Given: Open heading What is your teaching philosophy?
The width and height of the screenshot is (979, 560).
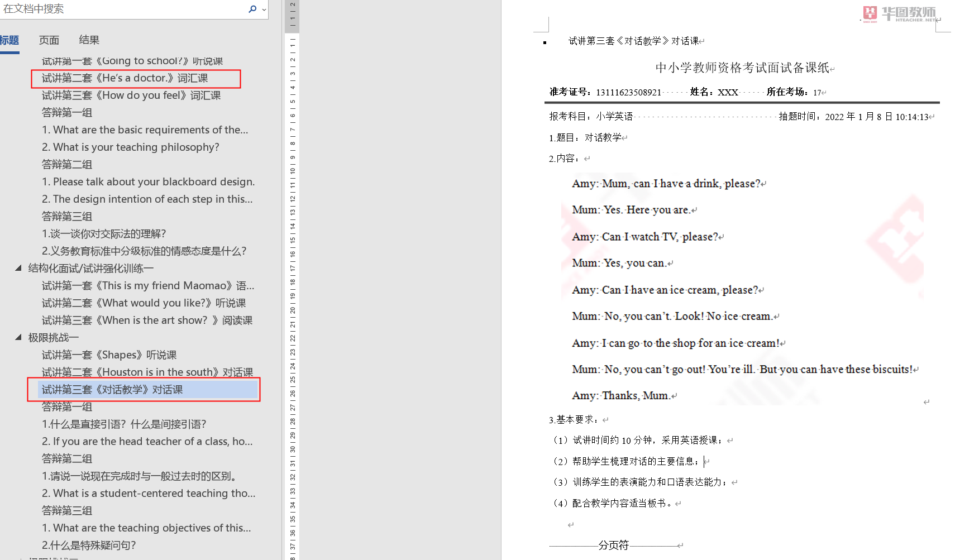Looking at the screenshot, I should [x=130, y=147].
